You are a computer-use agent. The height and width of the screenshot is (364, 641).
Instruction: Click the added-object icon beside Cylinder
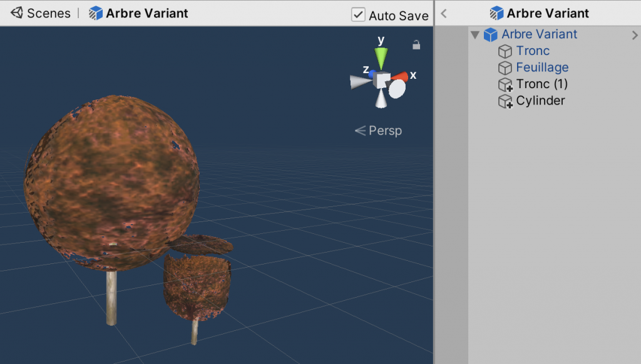(505, 101)
